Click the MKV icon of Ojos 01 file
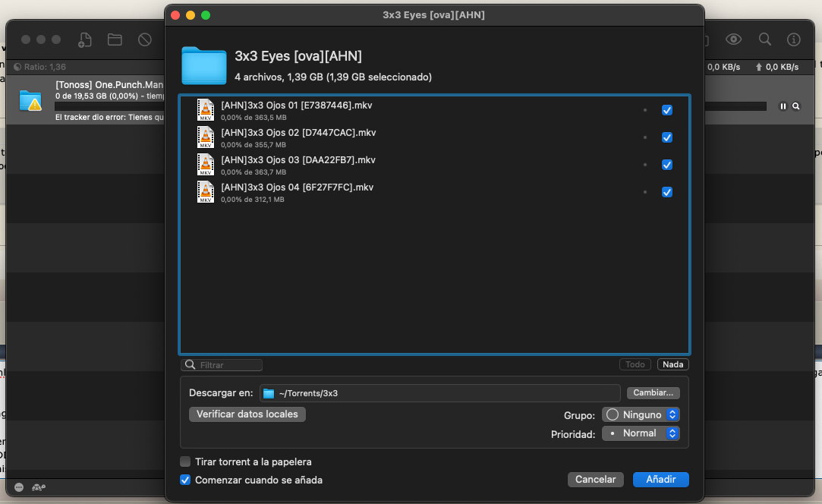The width and height of the screenshot is (822, 504). 206,110
